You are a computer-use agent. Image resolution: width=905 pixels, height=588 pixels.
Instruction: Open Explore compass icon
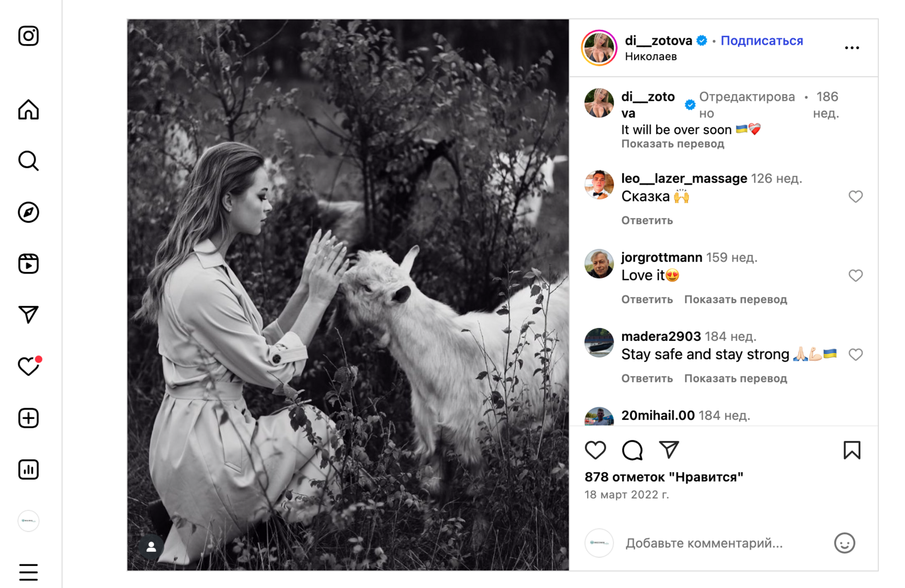[29, 212]
